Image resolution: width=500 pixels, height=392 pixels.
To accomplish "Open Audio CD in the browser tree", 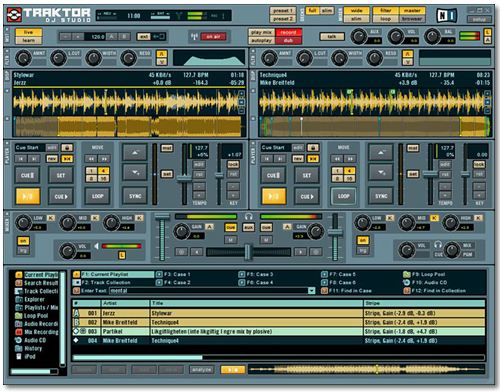I will point(31,340).
